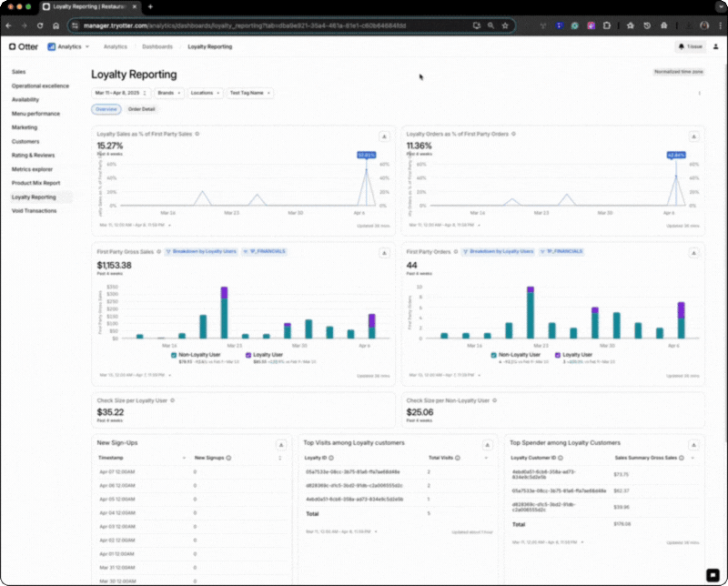Click the notification bell icon
This screenshot has height=586, width=728.
click(681, 45)
